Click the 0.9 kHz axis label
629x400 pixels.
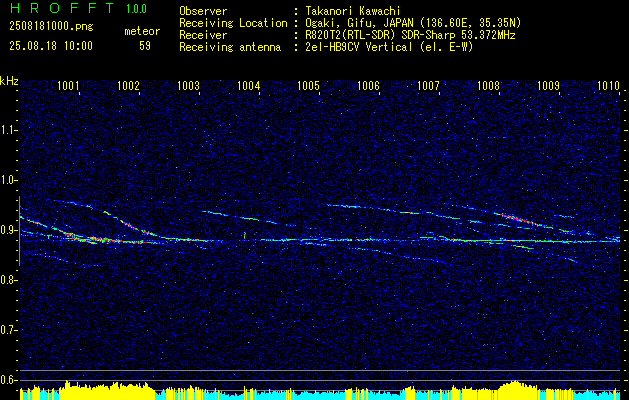click(x=9, y=230)
